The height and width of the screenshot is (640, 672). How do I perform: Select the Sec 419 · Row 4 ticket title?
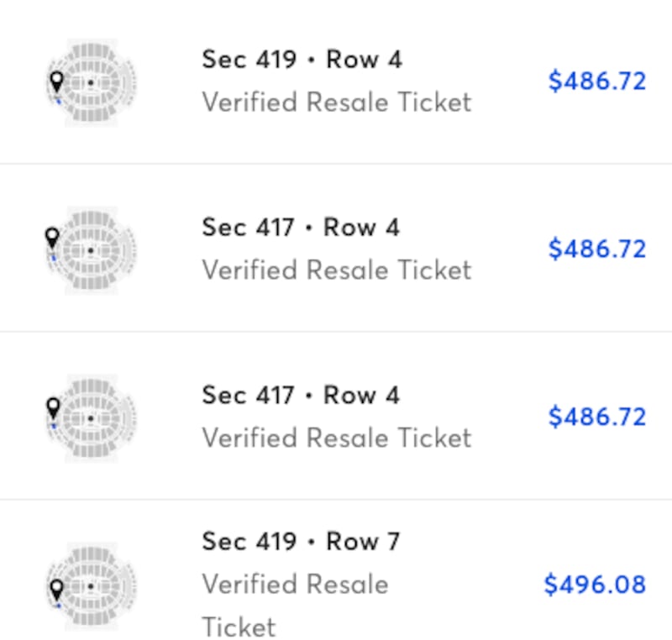coord(302,60)
